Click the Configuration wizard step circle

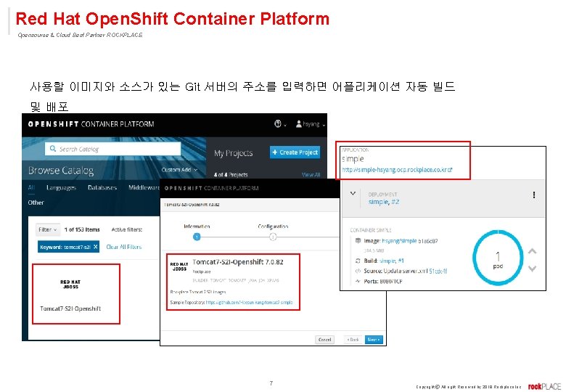click(x=273, y=237)
